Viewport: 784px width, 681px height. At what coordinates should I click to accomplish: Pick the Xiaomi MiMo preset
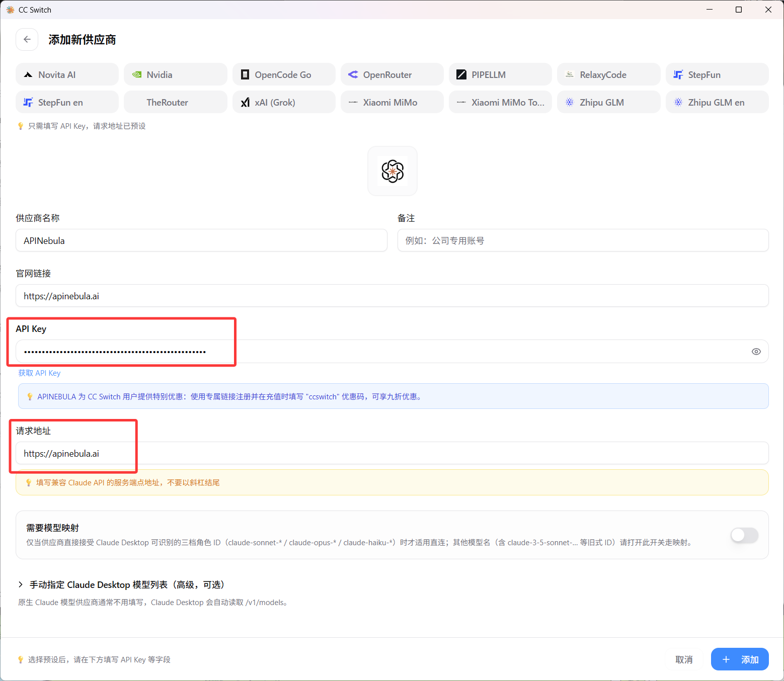click(x=392, y=102)
